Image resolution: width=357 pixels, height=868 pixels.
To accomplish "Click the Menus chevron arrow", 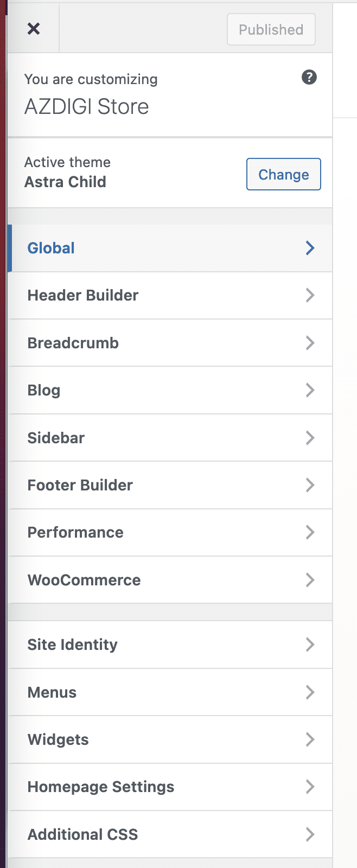I will [x=310, y=692].
